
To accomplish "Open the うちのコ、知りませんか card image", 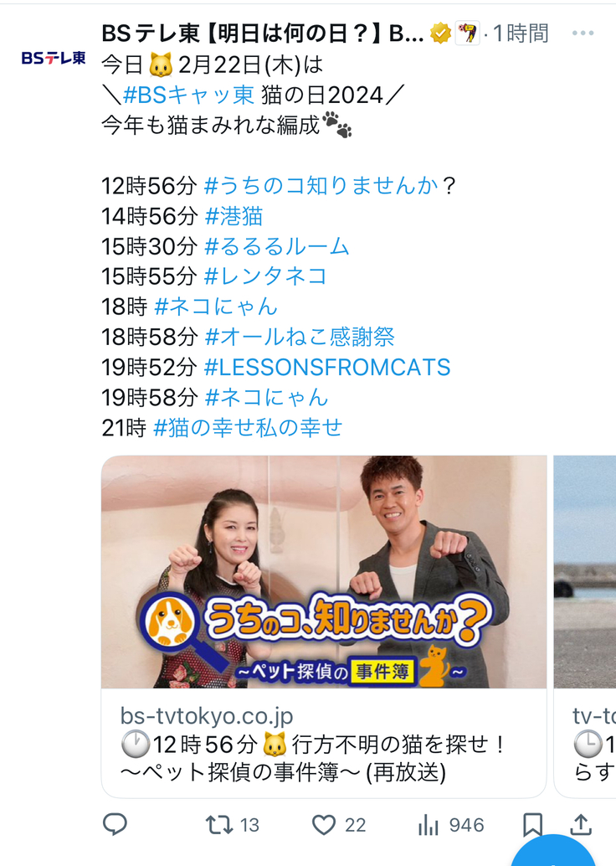I will 324,572.
